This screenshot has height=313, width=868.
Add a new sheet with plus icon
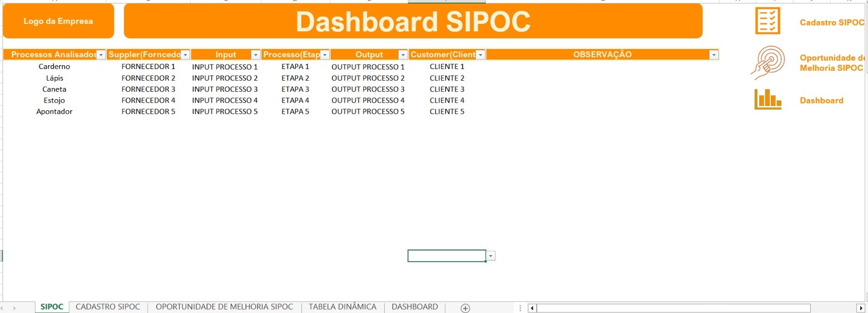coord(465,308)
